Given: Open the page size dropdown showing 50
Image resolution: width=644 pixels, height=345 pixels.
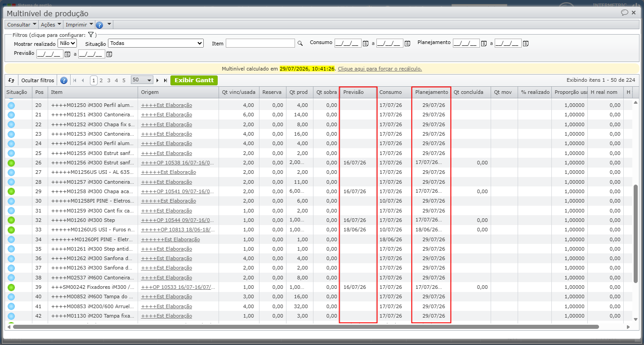Looking at the screenshot, I should [x=142, y=80].
